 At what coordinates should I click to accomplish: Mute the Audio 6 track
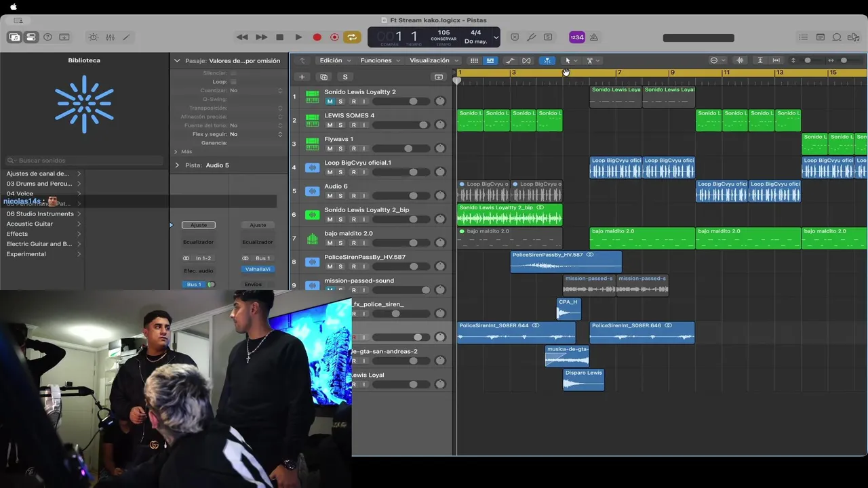[x=330, y=196]
